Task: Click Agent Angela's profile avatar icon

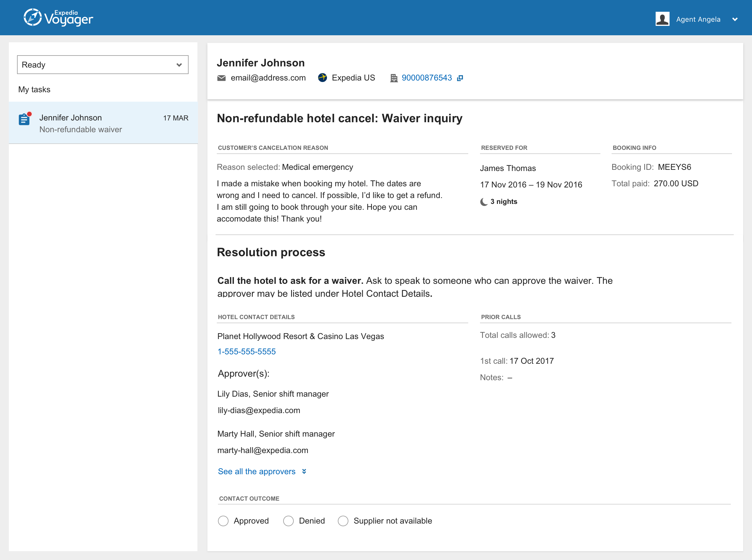Action: (x=662, y=19)
